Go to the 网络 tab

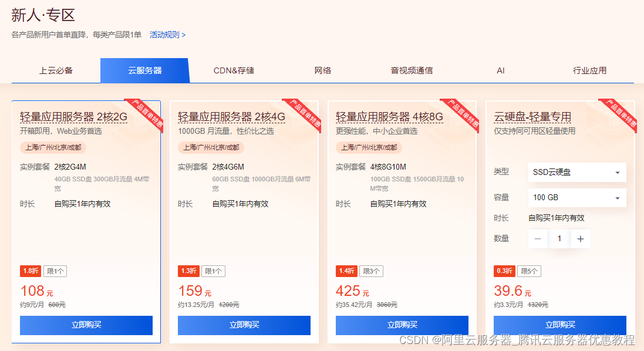tap(322, 70)
